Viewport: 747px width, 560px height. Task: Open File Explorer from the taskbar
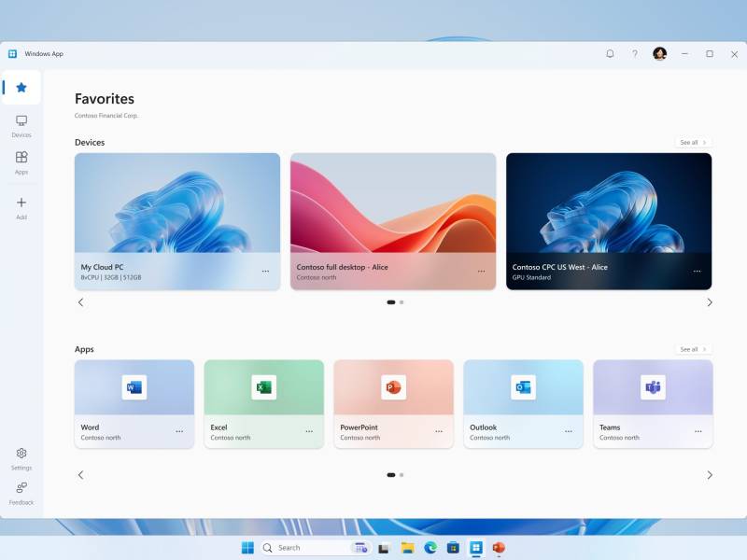pos(407,548)
